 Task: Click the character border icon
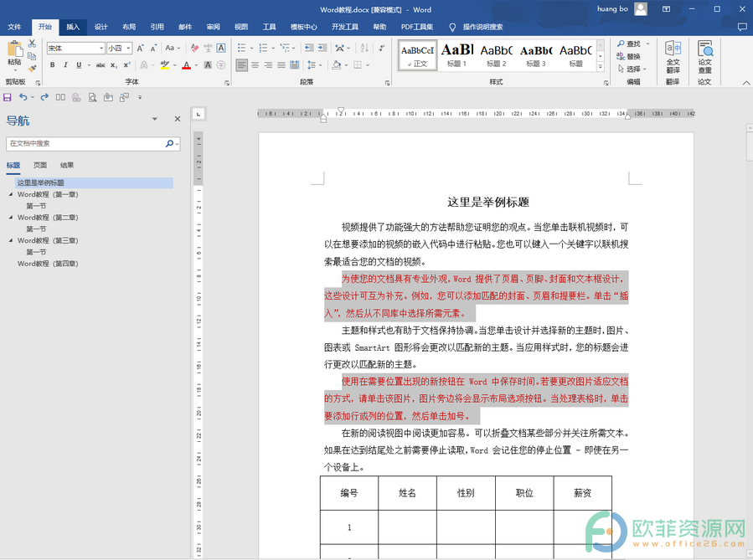221,48
